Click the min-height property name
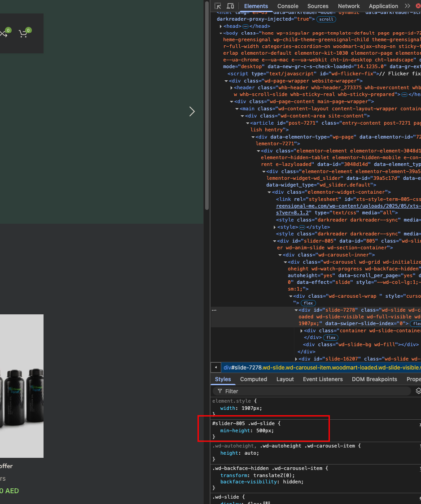This screenshot has width=421, height=504. click(235, 431)
